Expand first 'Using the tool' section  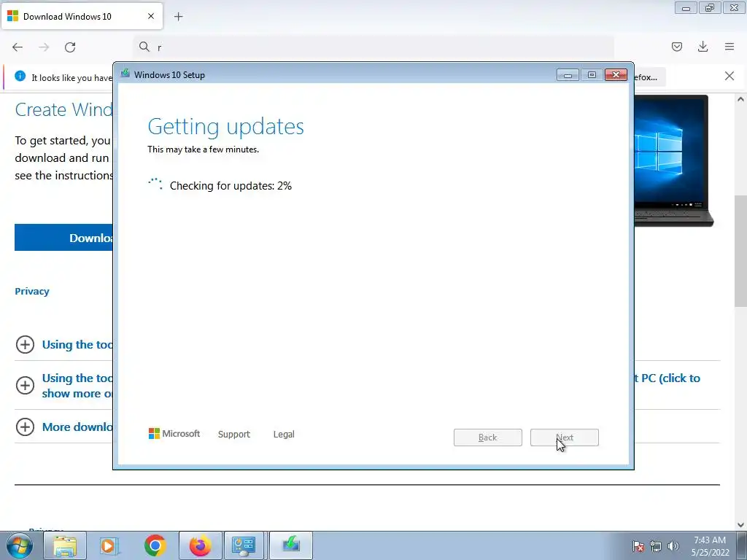[25, 344]
